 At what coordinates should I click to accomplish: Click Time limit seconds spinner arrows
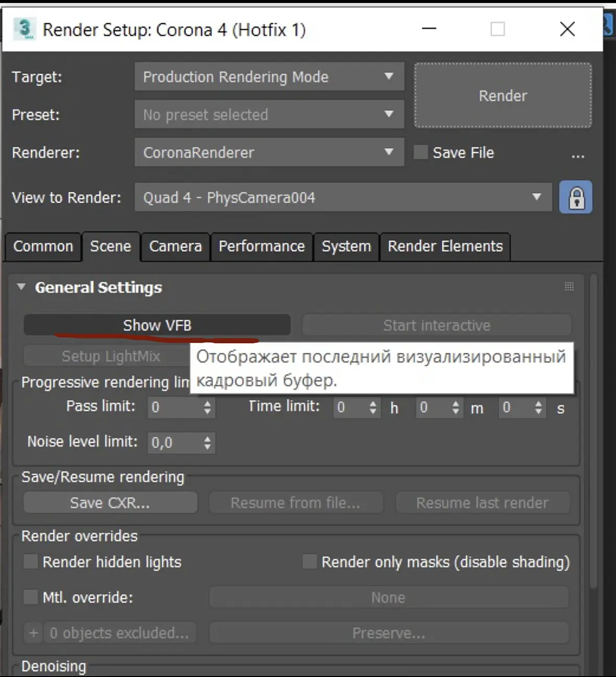click(539, 407)
